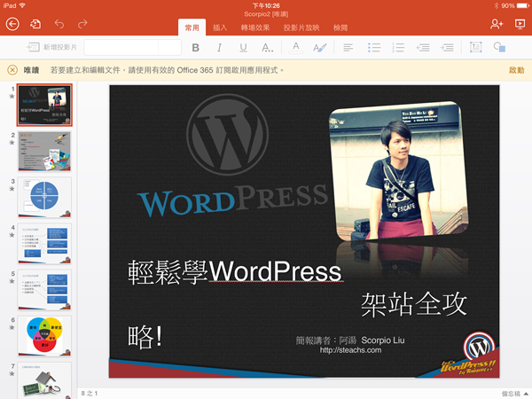Viewport: 532px width, 399px height.
Task: Click the redo arrow
Action: coord(82,25)
